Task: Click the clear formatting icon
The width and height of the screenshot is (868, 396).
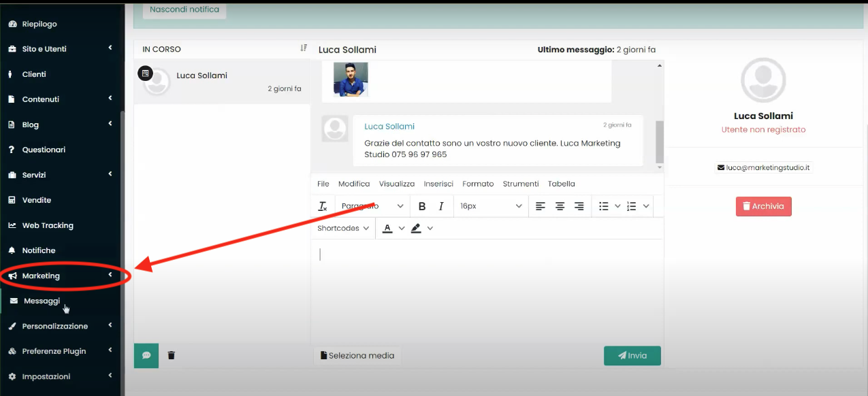Action: (x=323, y=206)
